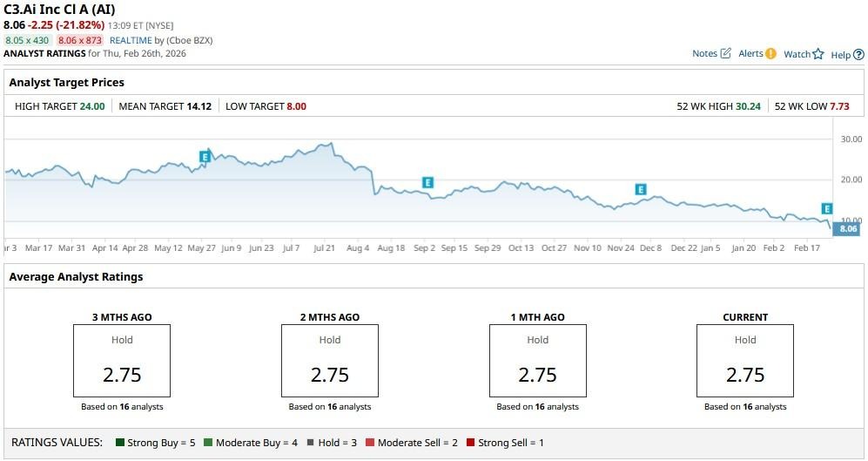This screenshot has height=461, width=868.
Task: Click the green Strong Buy legend swatch
Action: pos(120,442)
